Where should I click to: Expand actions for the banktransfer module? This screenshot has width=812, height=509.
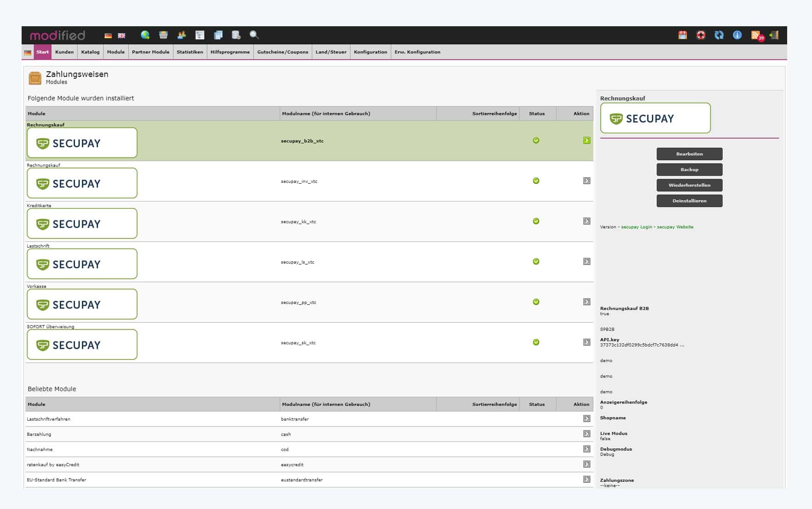pos(586,419)
